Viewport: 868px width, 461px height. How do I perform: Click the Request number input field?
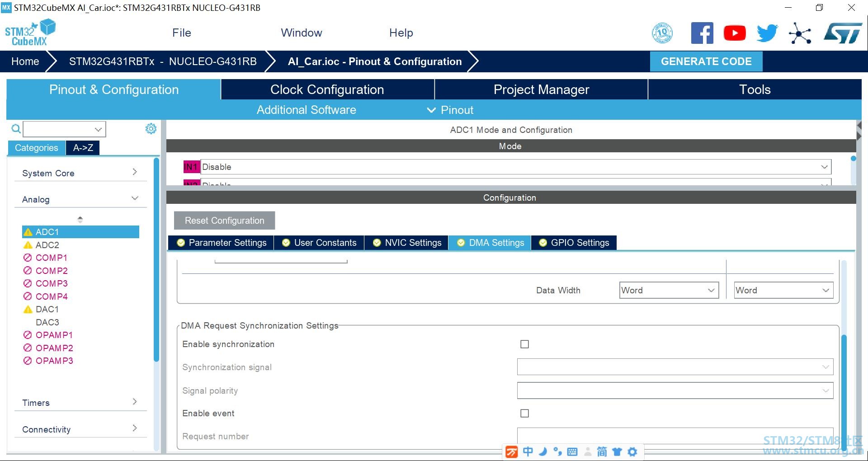675,437
